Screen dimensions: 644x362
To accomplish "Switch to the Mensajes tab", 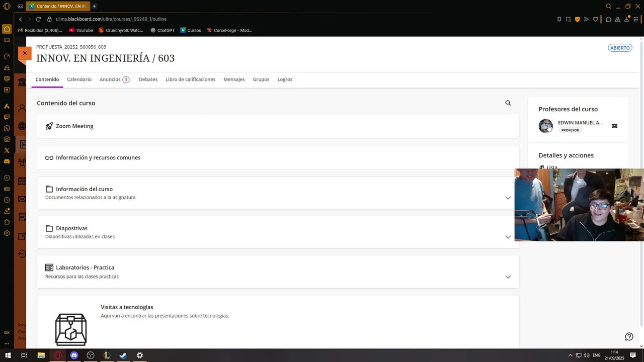I will pyautogui.click(x=234, y=79).
